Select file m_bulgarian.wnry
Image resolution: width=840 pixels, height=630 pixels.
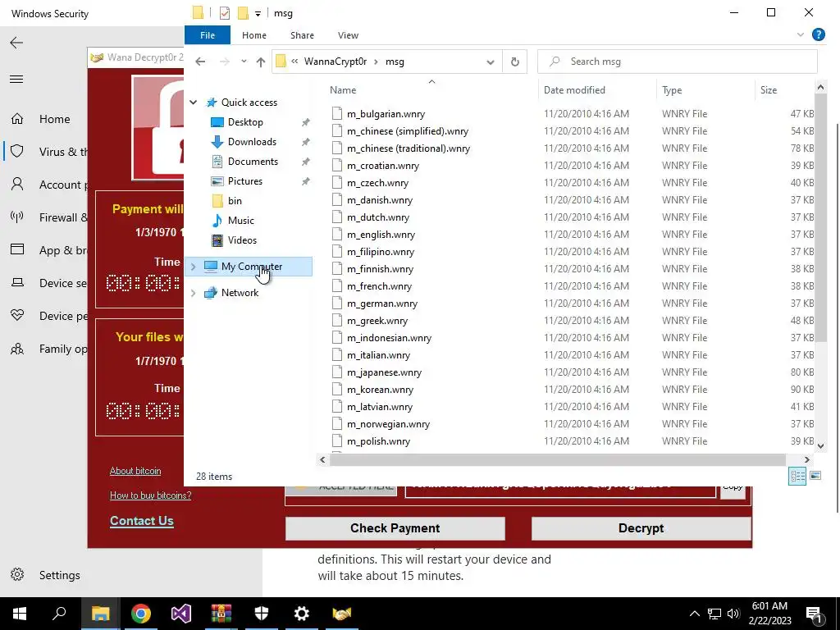point(386,113)
